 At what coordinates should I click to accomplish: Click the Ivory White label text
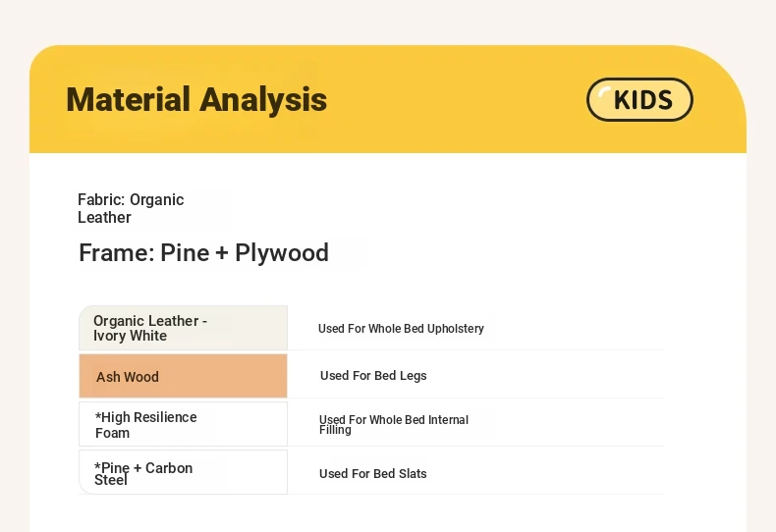click(131, 336)
